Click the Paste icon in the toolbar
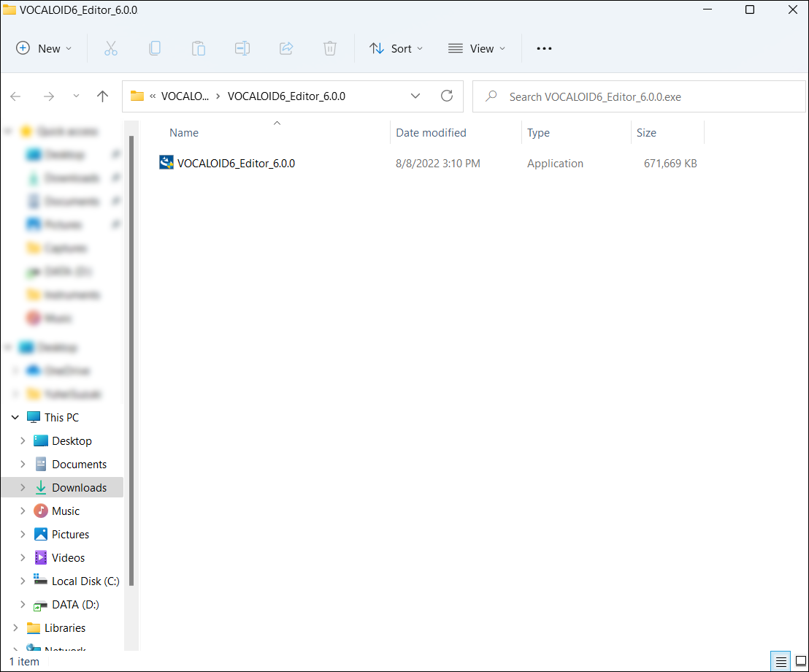This screenshot has width=809, height=672. [199, 48]
